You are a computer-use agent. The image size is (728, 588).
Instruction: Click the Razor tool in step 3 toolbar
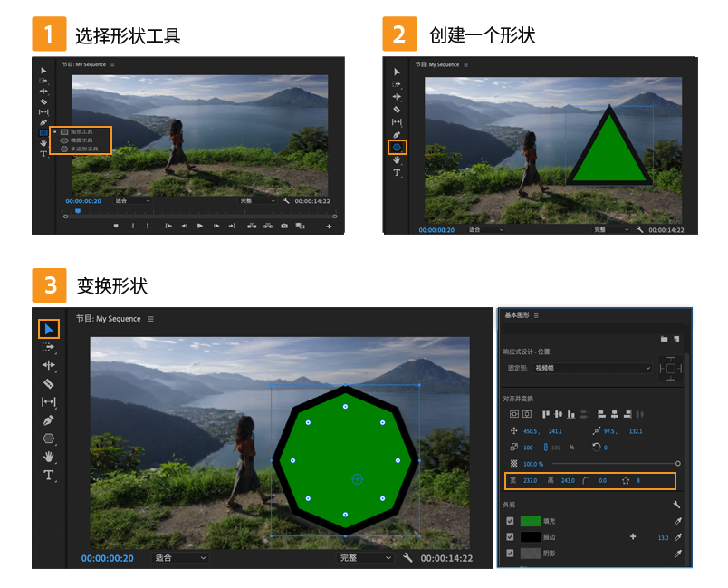click(x=49, y=383)
